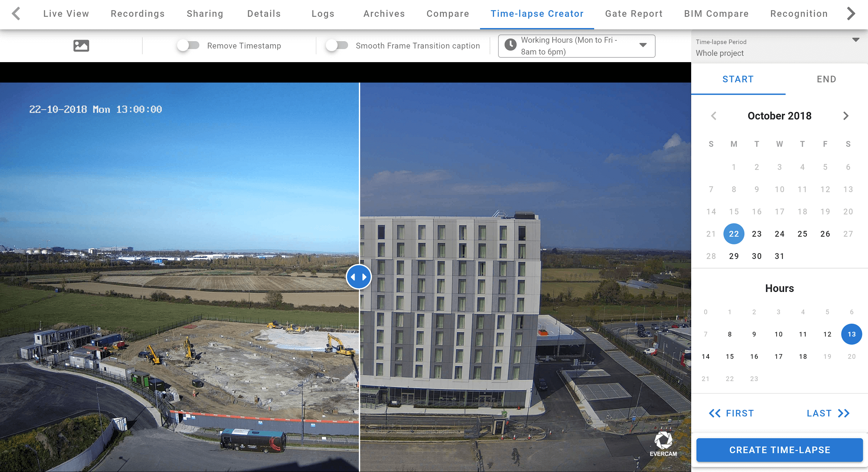Jump to FIRST available date
Viewport: 868px width, 472px height.
731,413
